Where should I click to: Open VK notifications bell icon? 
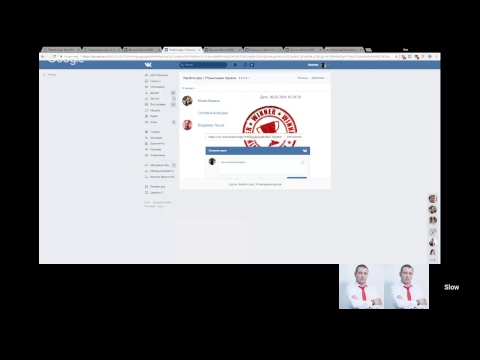(235, 65)
